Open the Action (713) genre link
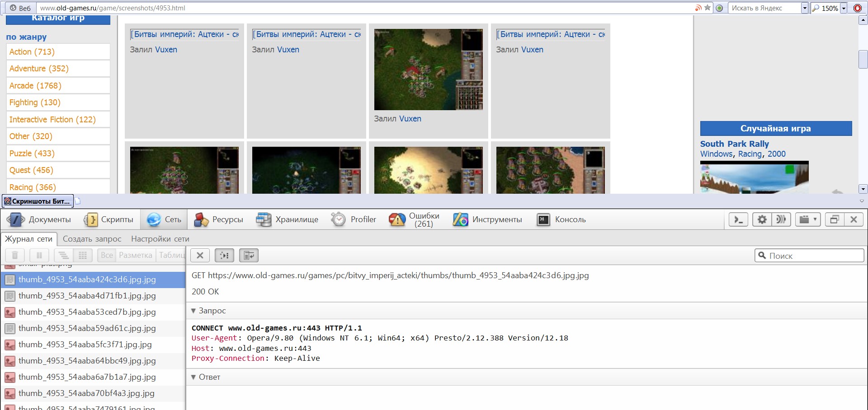 click(x=32, y=52)
